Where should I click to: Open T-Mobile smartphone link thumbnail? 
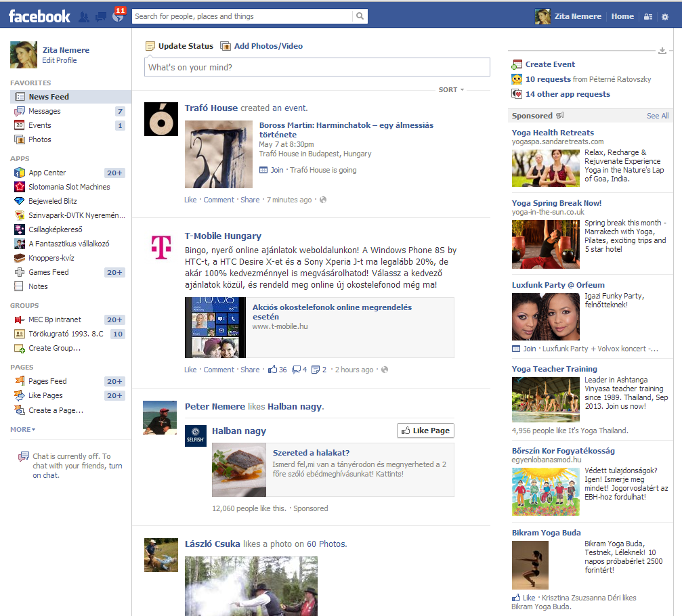point(215,328)
